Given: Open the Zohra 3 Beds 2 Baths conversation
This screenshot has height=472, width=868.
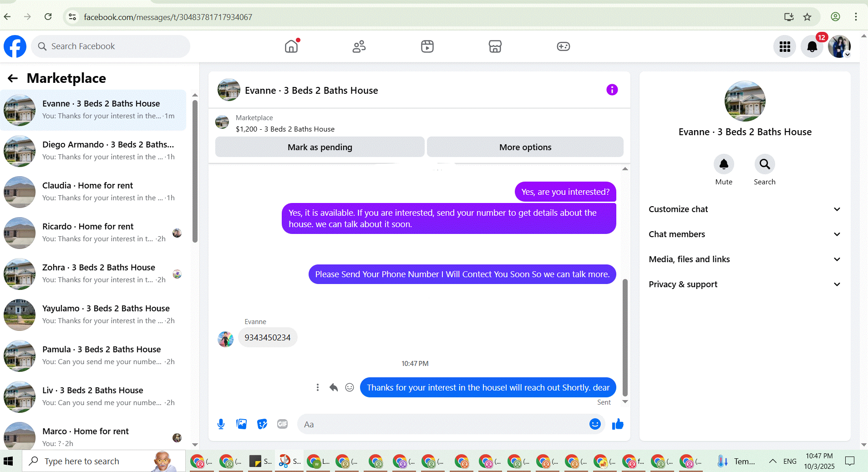Looking at the screenshot, I should (93, 274).
